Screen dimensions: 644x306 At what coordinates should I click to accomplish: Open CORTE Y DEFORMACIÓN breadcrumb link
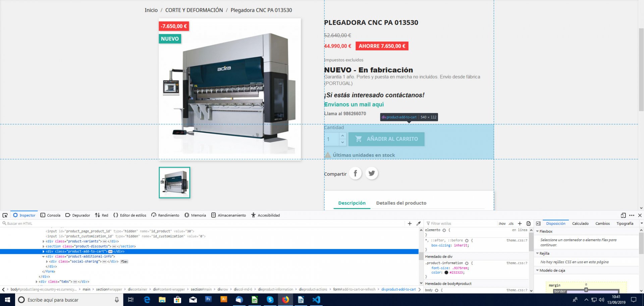[x=194, y=10]
